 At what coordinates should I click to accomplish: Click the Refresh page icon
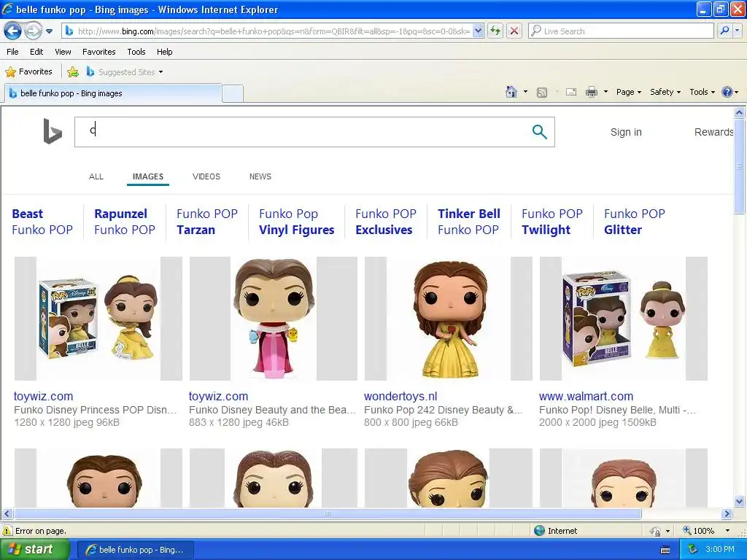495,31
